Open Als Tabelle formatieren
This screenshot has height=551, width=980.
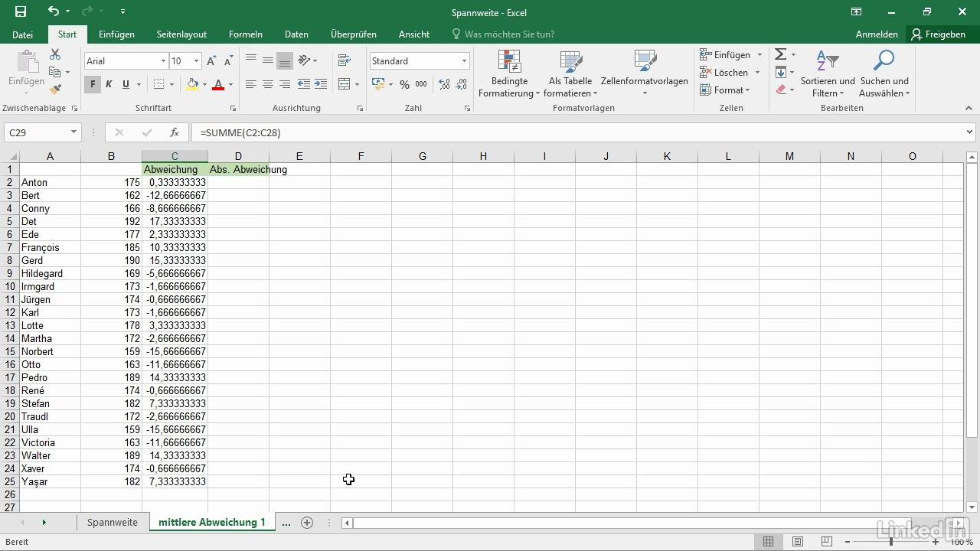[x=570, y=73]
